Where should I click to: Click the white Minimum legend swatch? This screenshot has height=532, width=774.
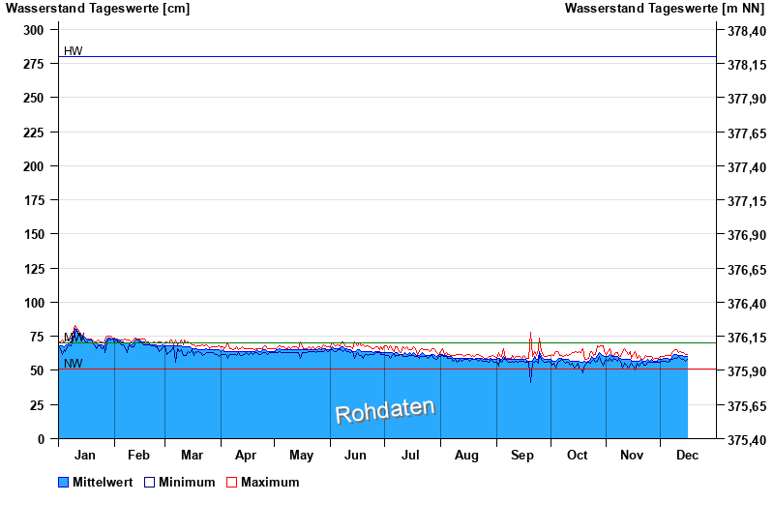point(150,482)
